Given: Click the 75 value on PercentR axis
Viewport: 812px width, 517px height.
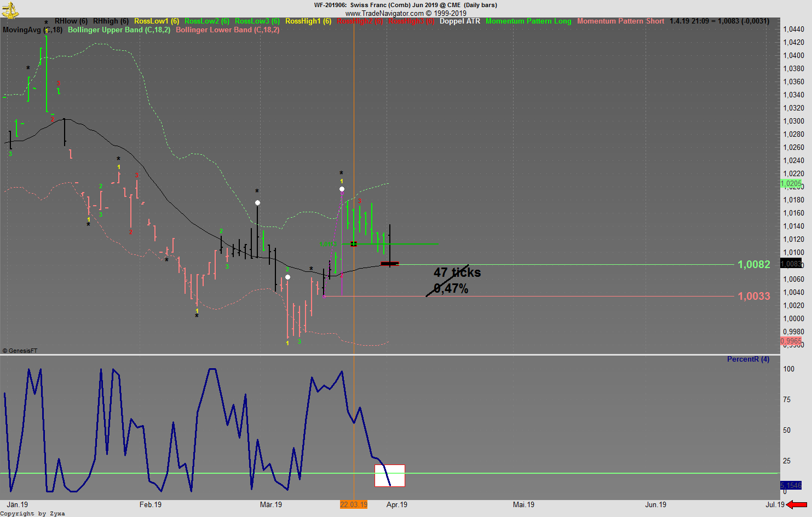Looking at the screenshot, I should (x=787, y=399).
